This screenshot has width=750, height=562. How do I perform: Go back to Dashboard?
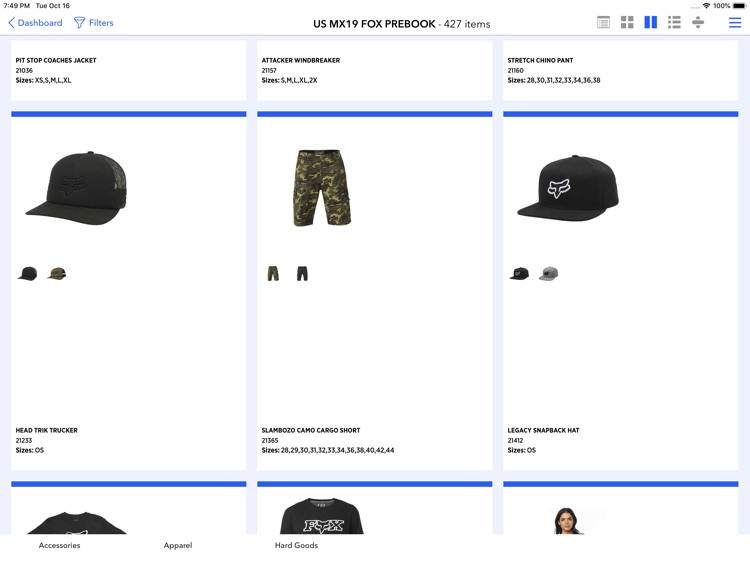pyautogui.click(x=35, y=22)
